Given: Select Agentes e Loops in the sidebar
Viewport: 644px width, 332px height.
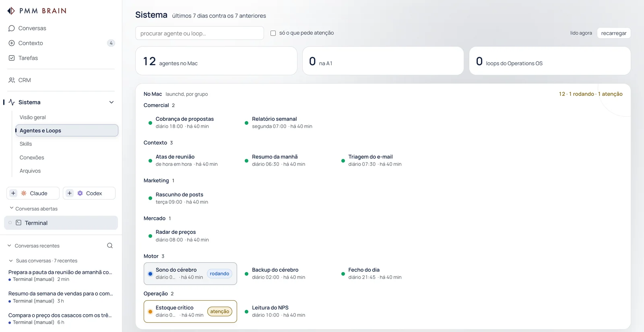Looking at the screenshot, I should point(67,130).
